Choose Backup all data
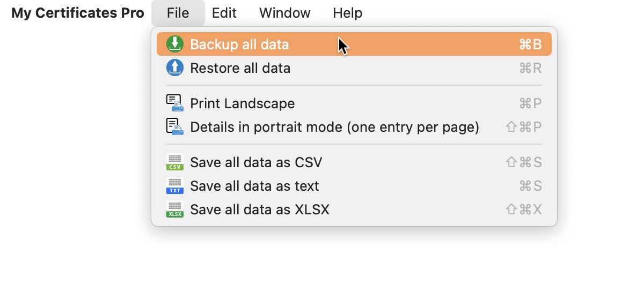The height and width of the screenshot is (284, 644). tap(354, 44)
